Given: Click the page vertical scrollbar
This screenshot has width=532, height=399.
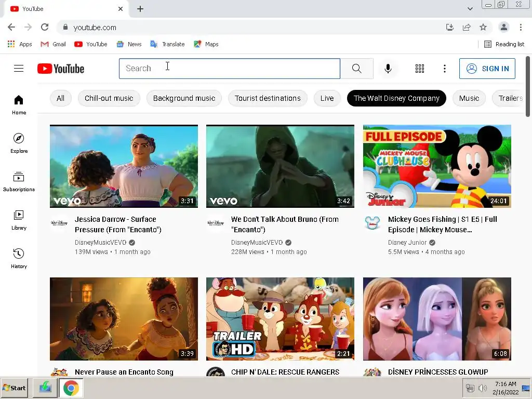Looking at the screenshot, I should [528, 87].
